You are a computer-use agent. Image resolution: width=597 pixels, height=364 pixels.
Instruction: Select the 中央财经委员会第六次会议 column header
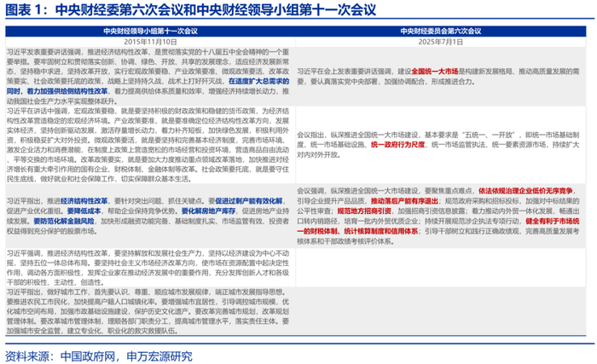pyautogui.click(x=441, y=32)
